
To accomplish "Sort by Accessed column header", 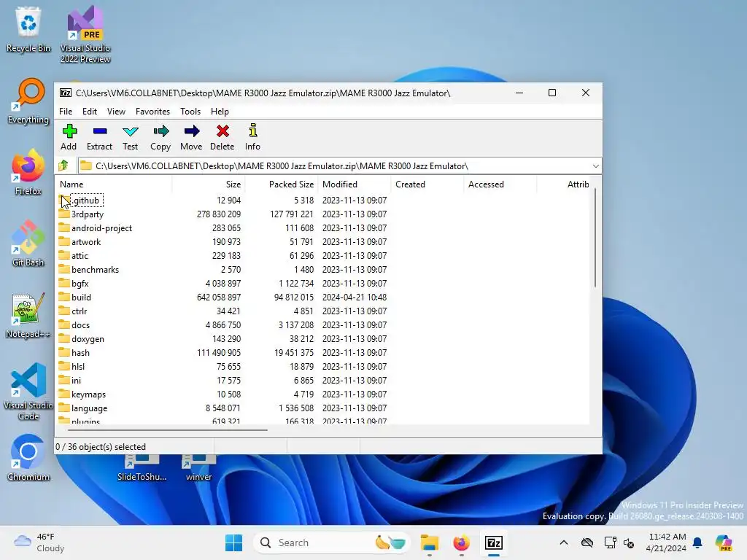I will pos(500,184).
